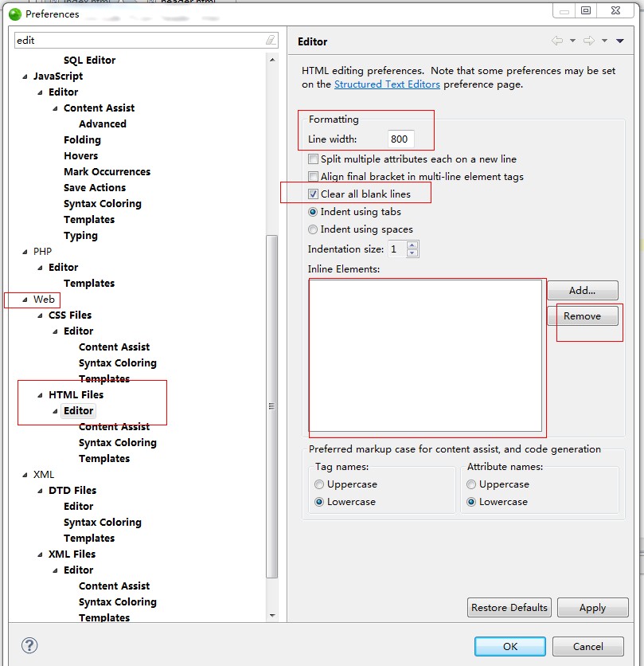The image size is (644, 666).
Task: Open Syntax Coloring under CSS Files
Action: point(117,363)
